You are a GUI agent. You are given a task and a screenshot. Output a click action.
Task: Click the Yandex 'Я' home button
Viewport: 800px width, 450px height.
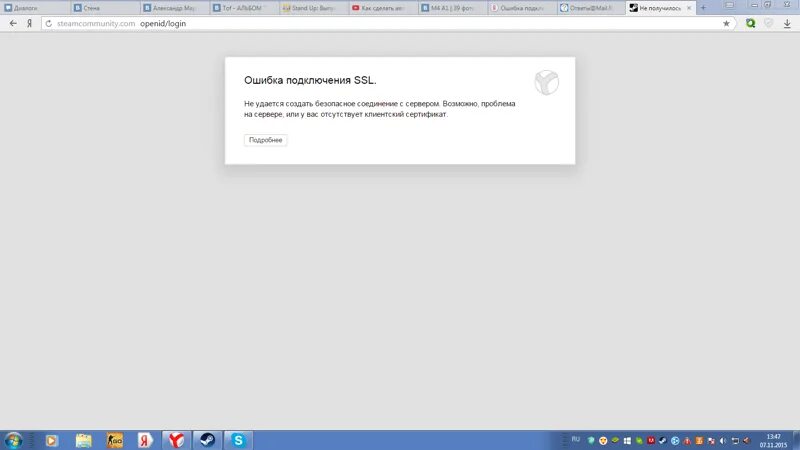pyautogui.click(x=29, y=23)
